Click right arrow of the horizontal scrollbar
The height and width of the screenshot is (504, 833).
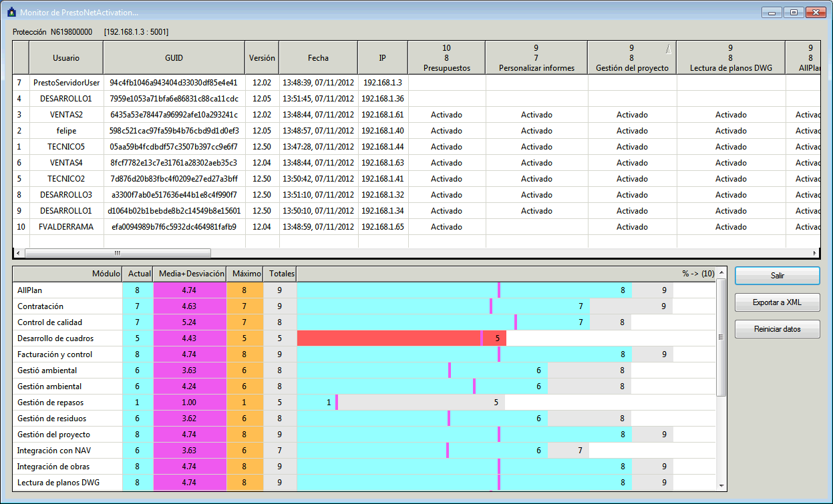(x=814, y=253)
